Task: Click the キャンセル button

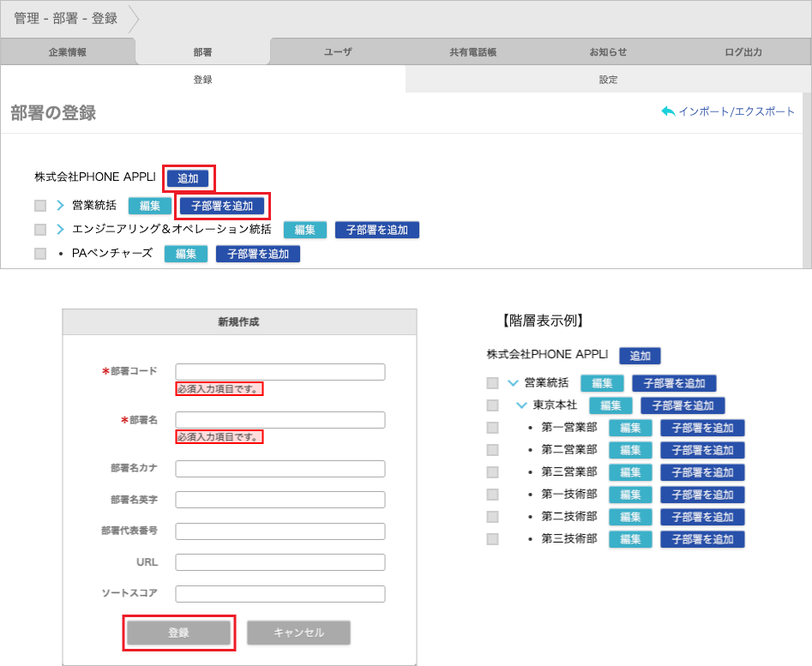Action: coord(298,633)
